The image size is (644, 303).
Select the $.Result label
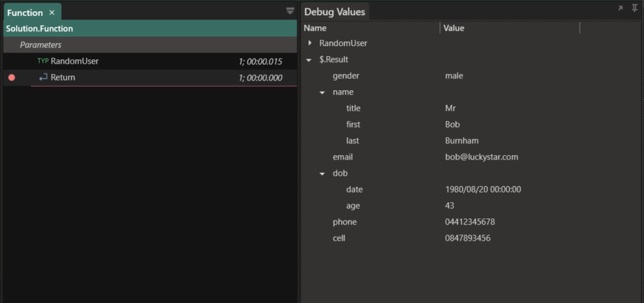pos(334,59)
